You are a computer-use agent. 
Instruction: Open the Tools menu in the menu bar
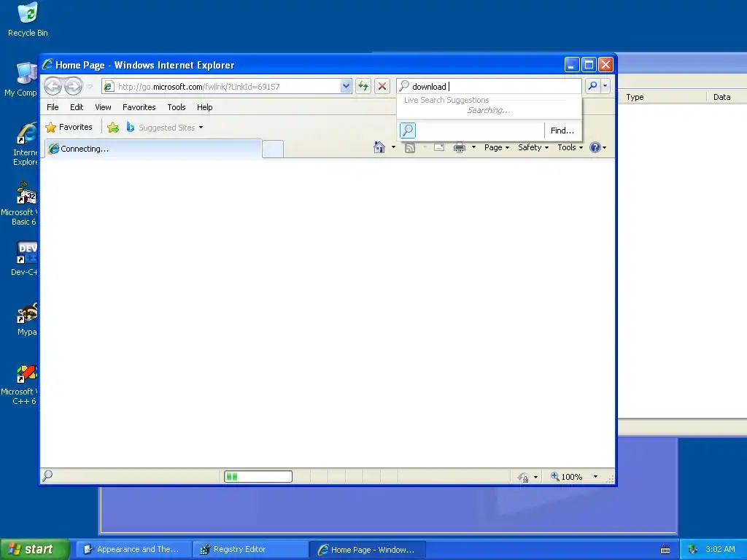tap(177, 107)
